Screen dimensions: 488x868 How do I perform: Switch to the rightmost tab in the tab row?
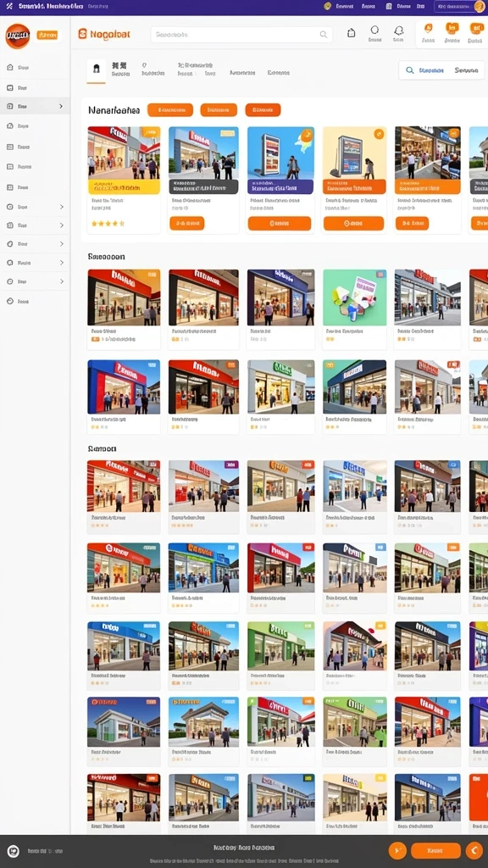278,73
